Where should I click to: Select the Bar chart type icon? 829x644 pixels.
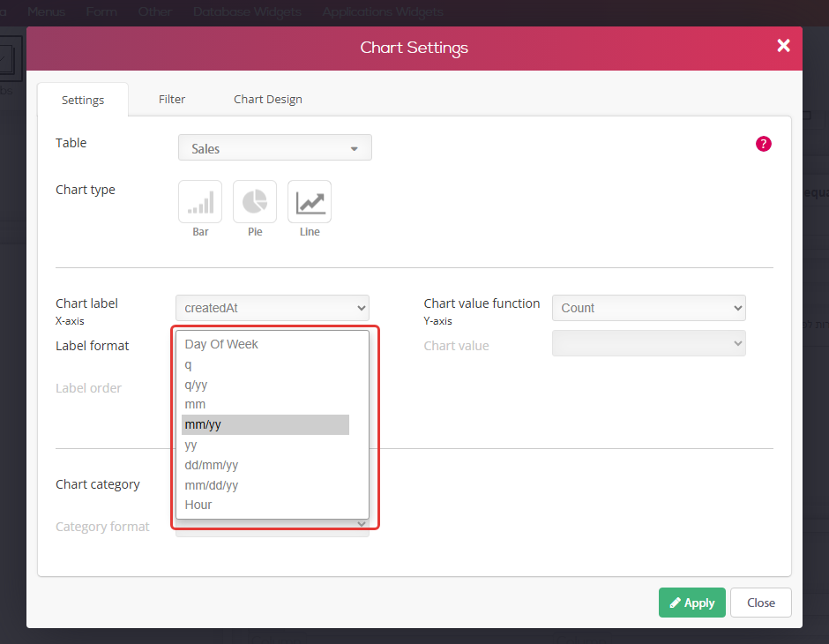pyautogui.click(x=200, y=201)
